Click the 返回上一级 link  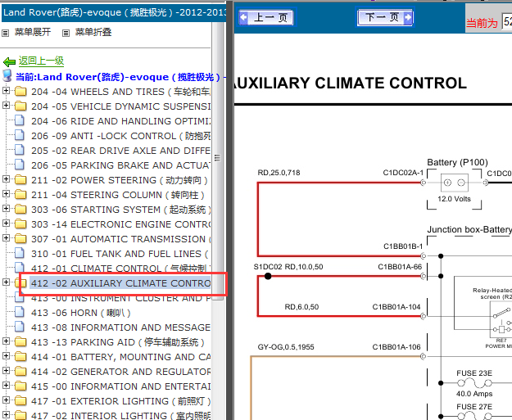pos(41,61)
